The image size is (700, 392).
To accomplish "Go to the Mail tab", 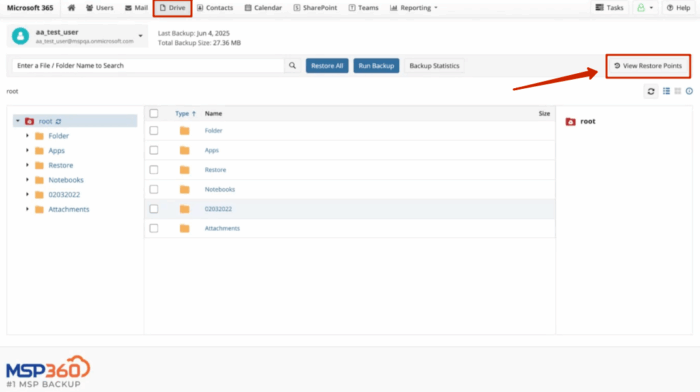I will 136,8.
